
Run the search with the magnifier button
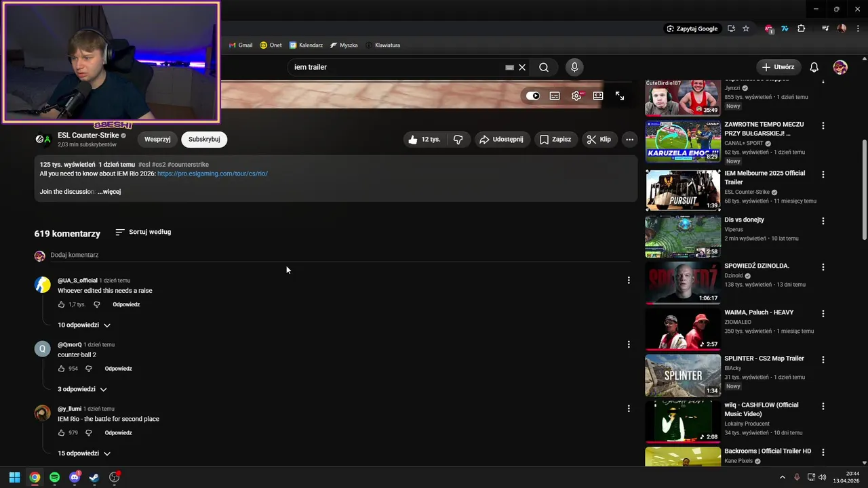pos(544,67)
